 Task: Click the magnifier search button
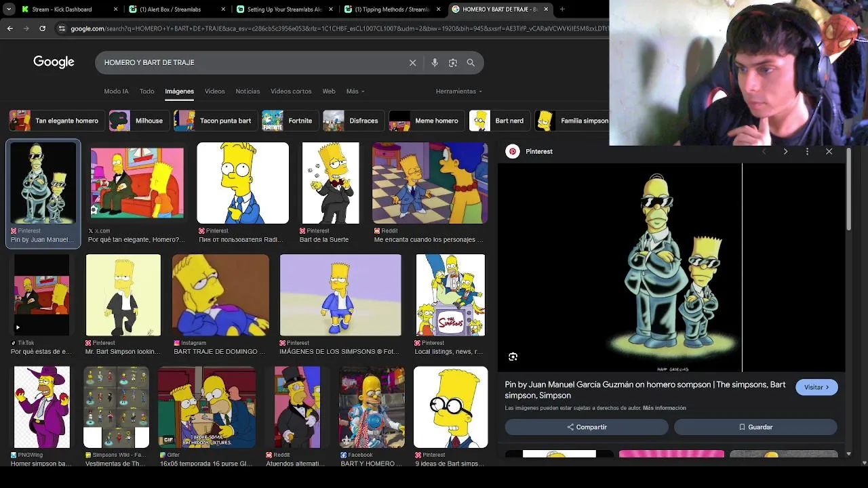[x=471, y=62]
